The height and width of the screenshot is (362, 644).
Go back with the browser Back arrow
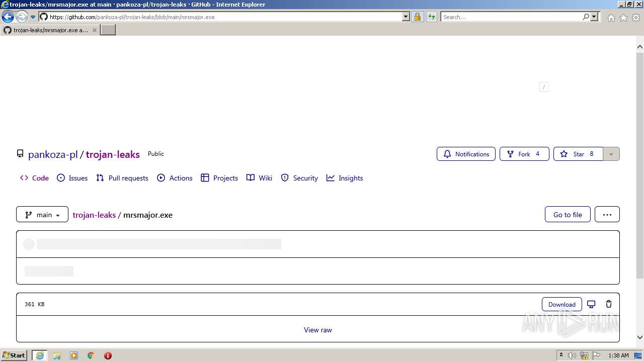pos(8,17)
